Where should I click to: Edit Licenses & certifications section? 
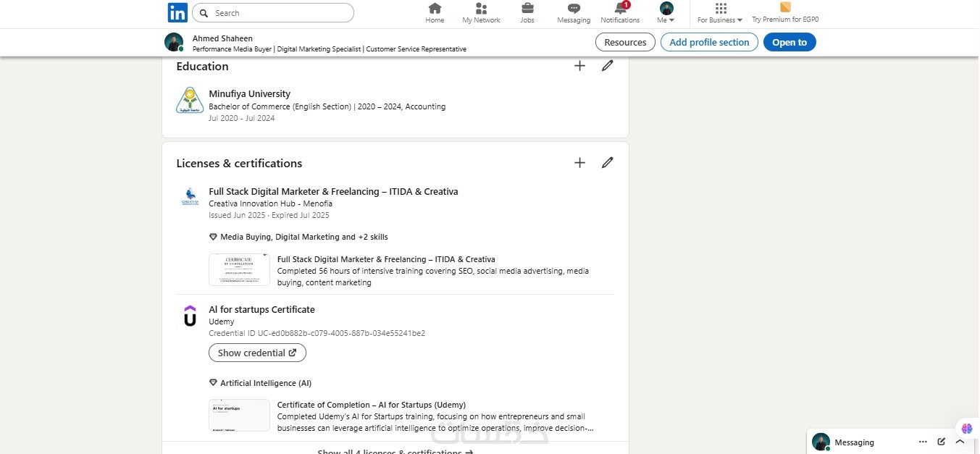click(608, 163)
